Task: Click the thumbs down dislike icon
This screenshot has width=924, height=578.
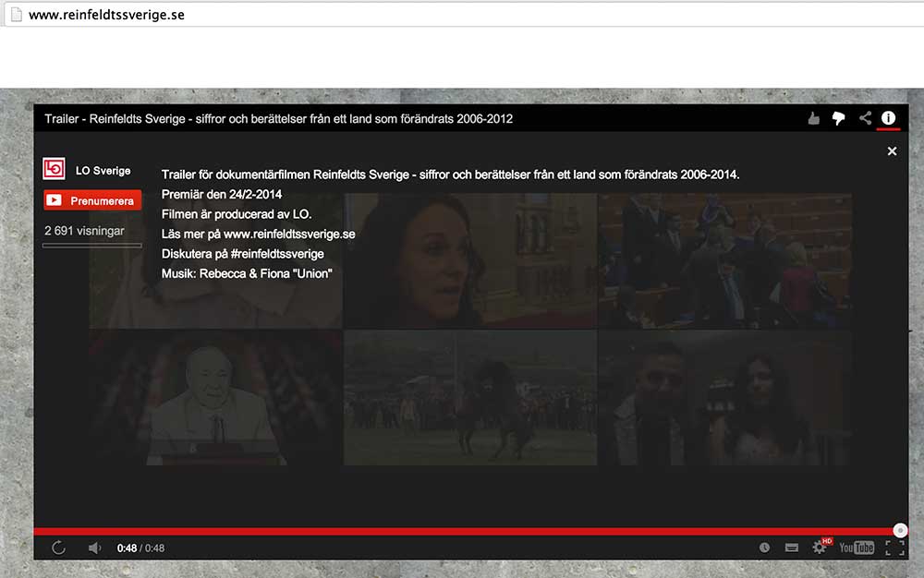Action: [839, 118]
